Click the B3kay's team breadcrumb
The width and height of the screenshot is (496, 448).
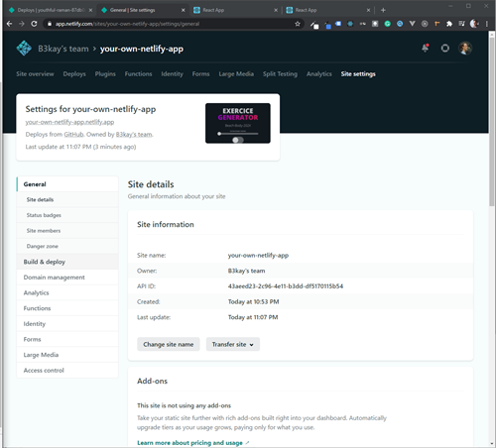[63, 49]
